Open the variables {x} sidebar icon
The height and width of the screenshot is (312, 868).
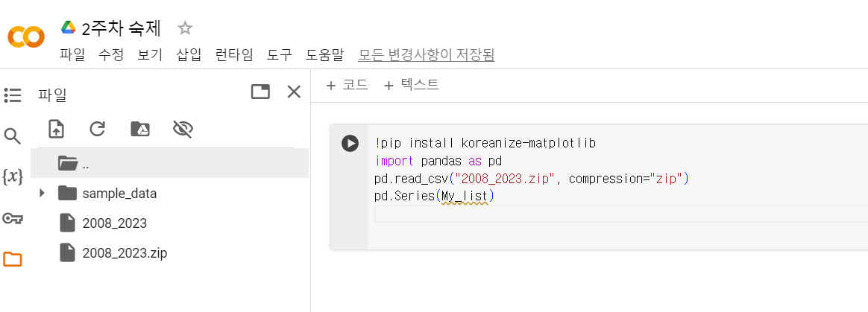(13, 177)
